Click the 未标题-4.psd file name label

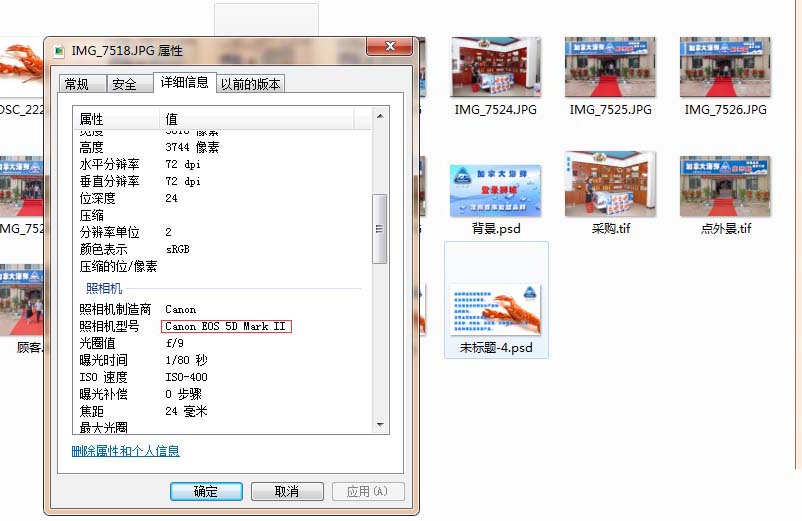point(496,348)
